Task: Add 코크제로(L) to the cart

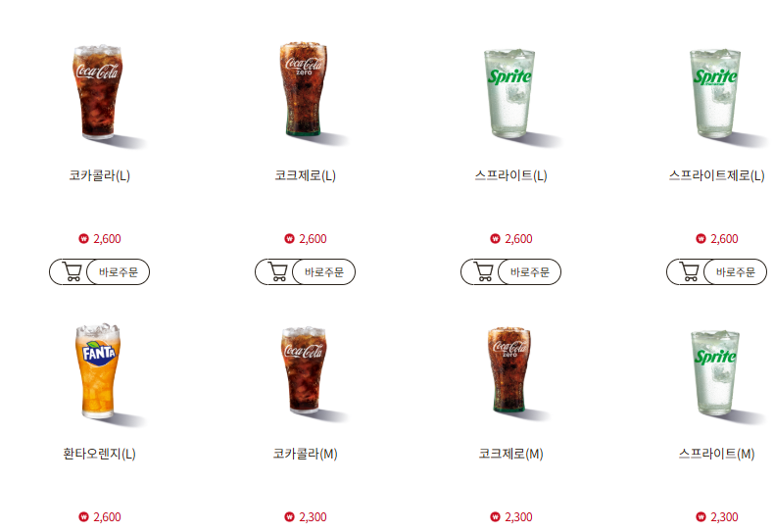Action: 278,272
